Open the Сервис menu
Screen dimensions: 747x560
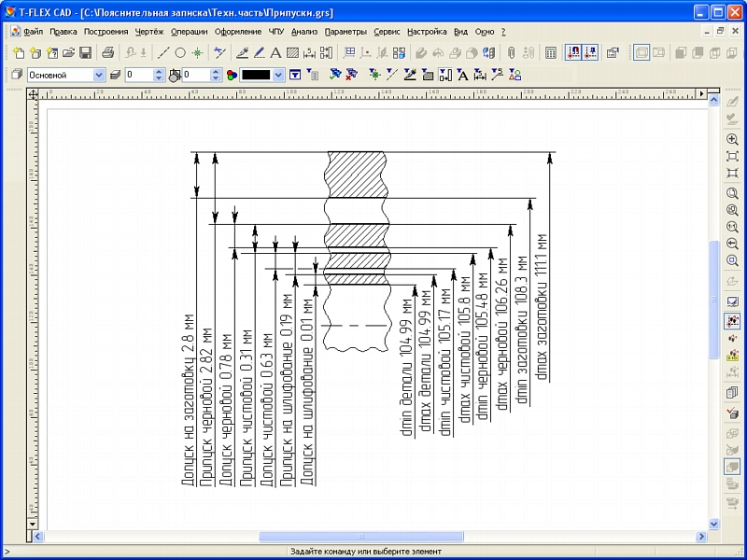pos(387,32)
